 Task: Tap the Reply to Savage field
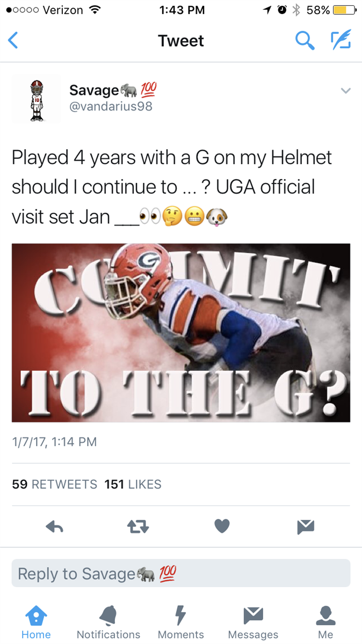181,573
